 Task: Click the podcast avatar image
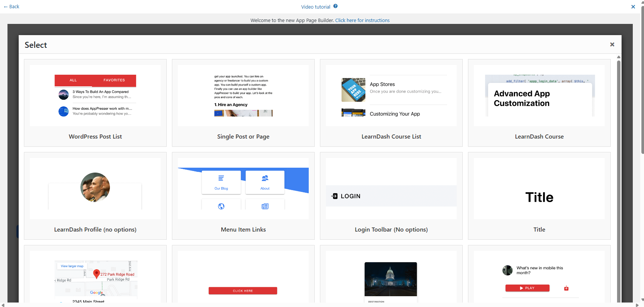508,270
